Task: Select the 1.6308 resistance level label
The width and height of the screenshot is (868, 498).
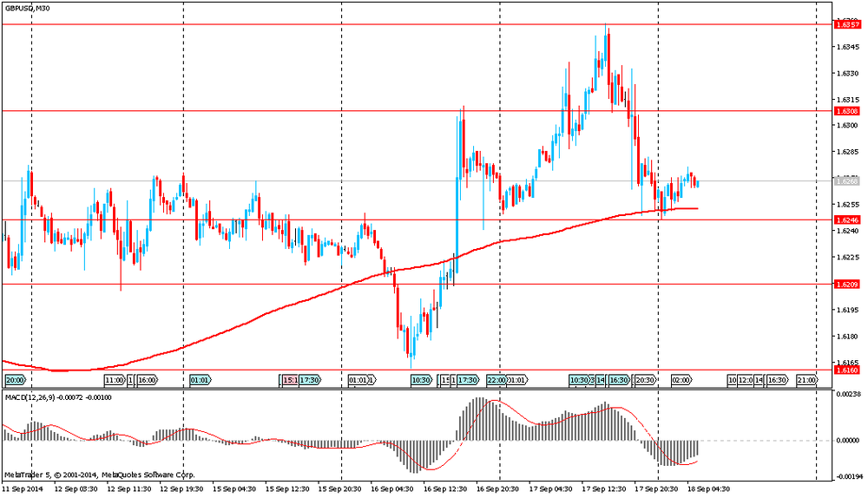Action: tap(846, 111)
